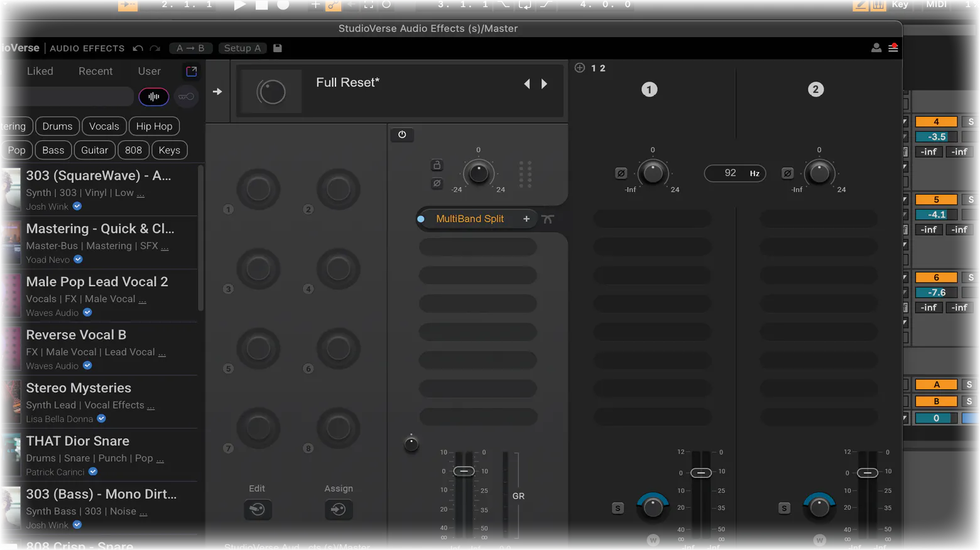Image resolution: width=980 pixels, height=550 pixels.
Task: Collapse the preset browser with the arrow
Action: click(x=217, y=92)
